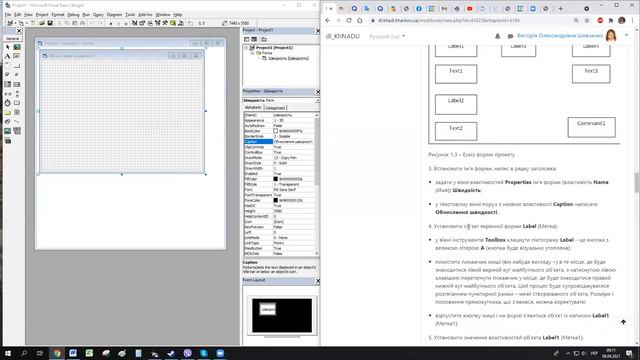Image resolution: width=640 pixels, height=360 pixels.
Task: Open the Project menu
Action: 42,15
